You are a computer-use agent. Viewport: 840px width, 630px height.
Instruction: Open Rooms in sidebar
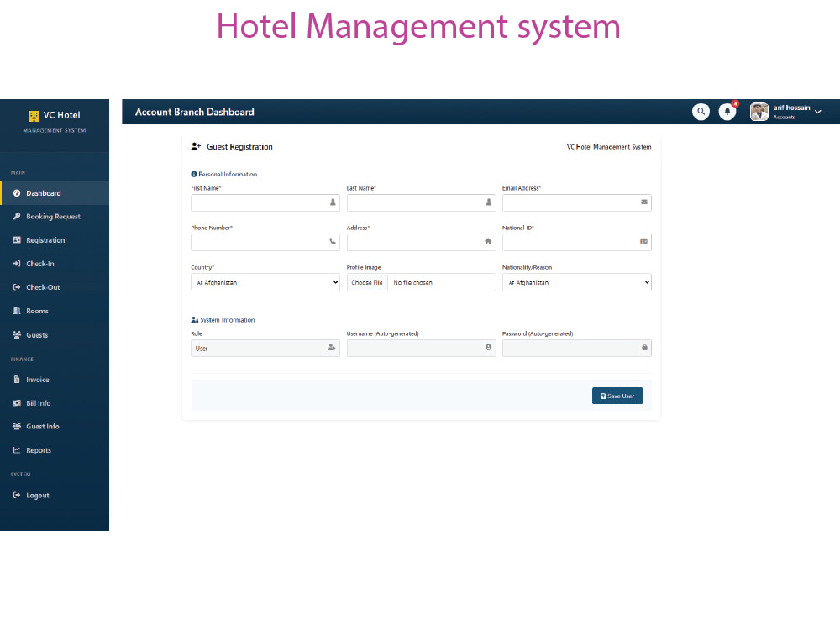(55, 311)
